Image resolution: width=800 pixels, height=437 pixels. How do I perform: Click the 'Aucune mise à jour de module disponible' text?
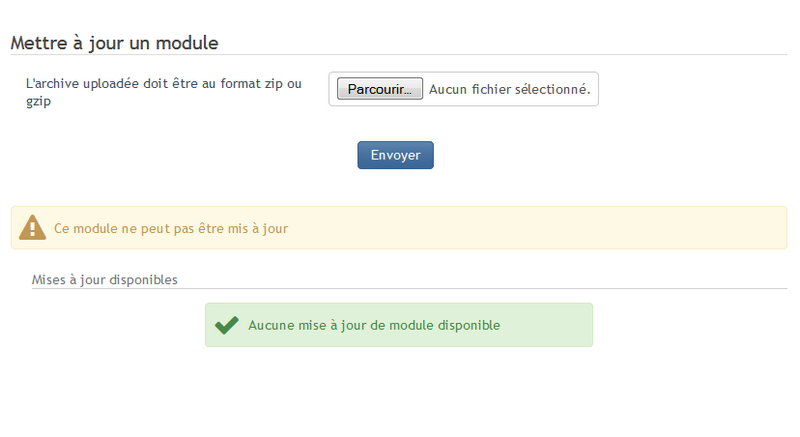click(x=374, y=325)
